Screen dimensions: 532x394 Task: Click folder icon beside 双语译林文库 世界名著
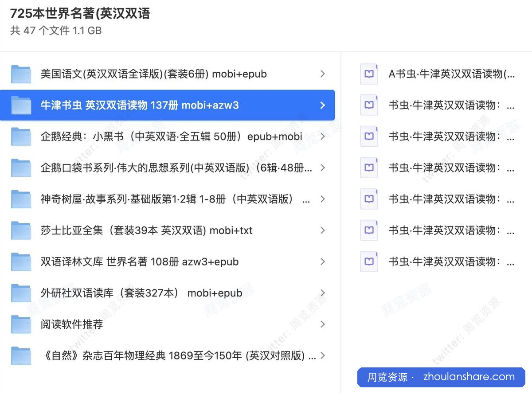pos(21,262)
